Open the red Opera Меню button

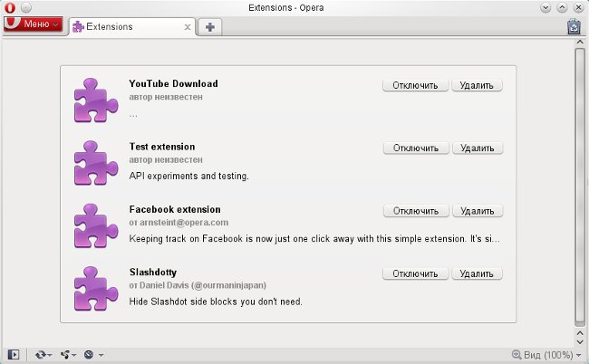click(34, 24)
